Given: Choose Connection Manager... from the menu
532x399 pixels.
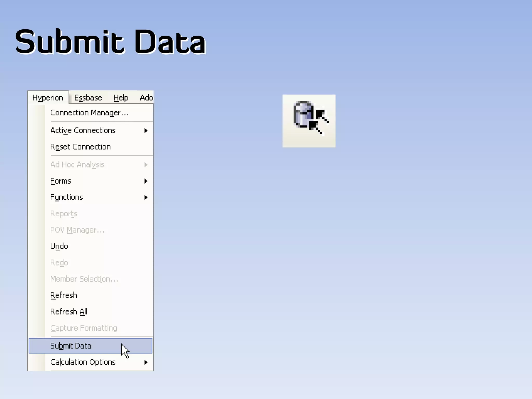Looking at the screenshot, I should [x=90, y=113].
